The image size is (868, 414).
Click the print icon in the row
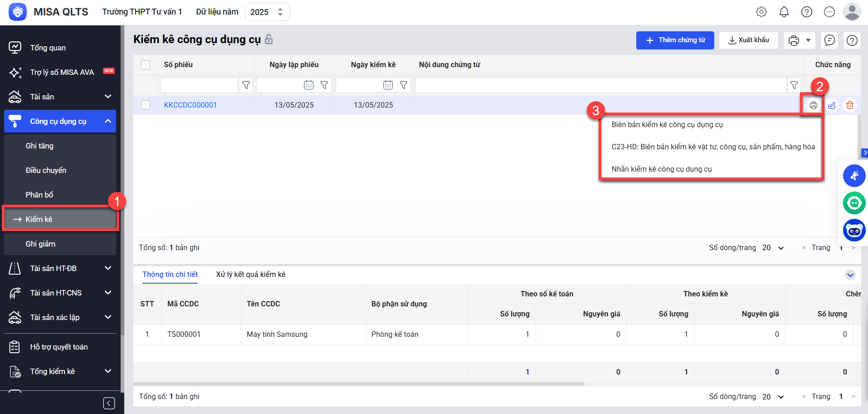(813, 105)
